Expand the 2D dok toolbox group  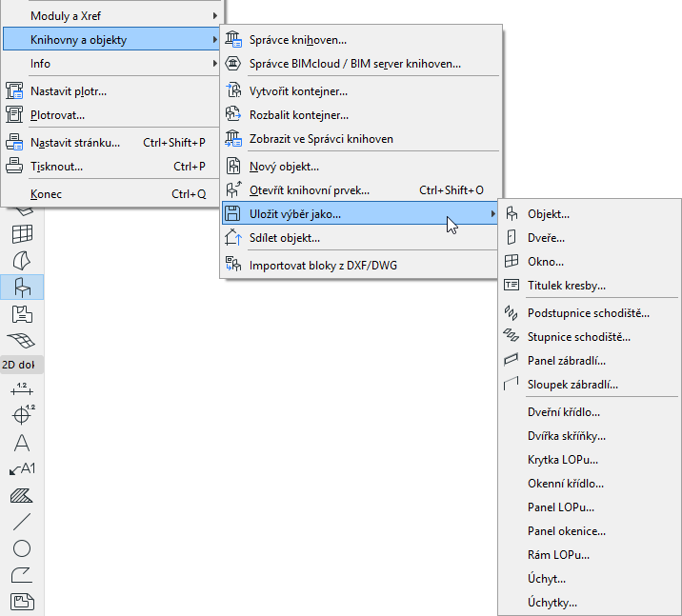pos(22,365)
